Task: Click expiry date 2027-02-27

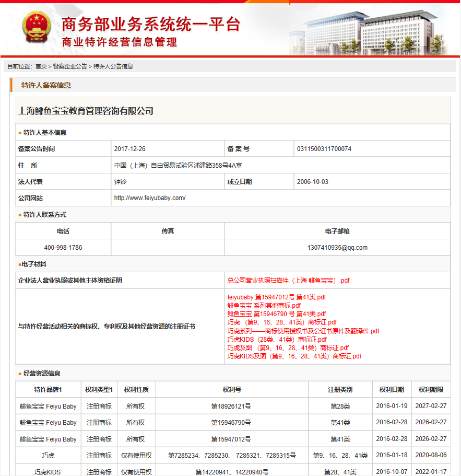Action: (x=431, y=406)
